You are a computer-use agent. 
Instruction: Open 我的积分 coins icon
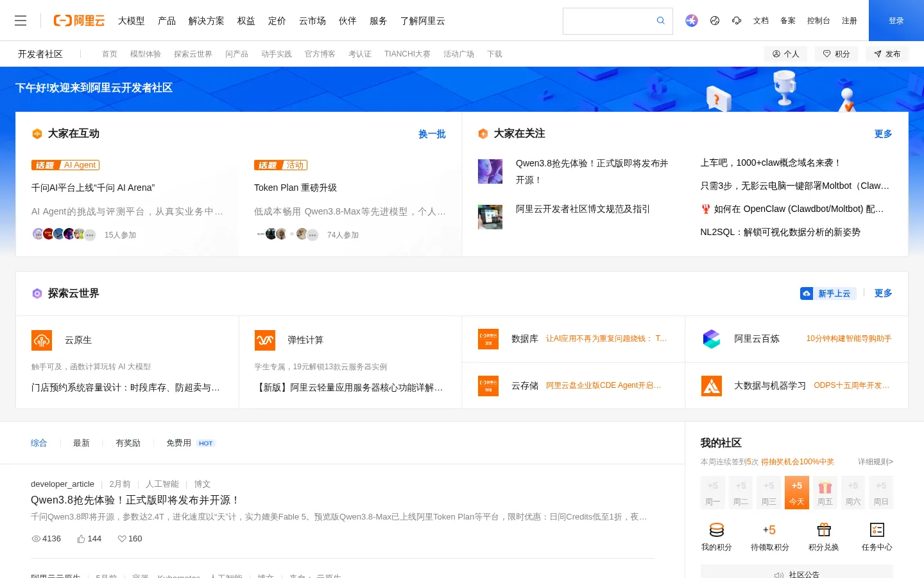pos(717,530)
